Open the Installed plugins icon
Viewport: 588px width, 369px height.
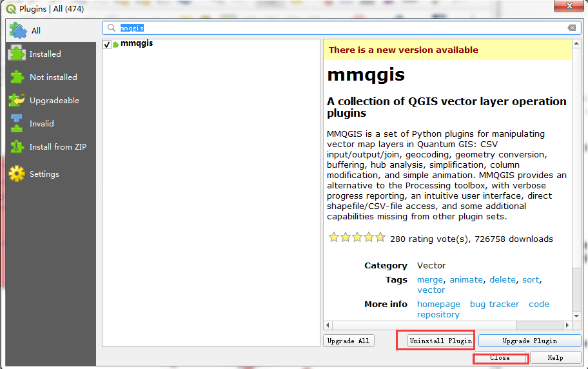click(x=17, y=54)
